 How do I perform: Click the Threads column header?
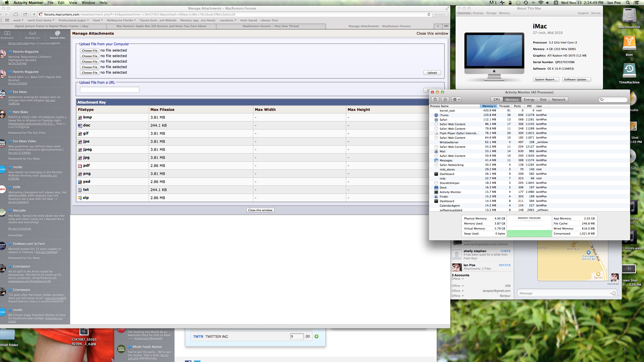pos(504,106)
